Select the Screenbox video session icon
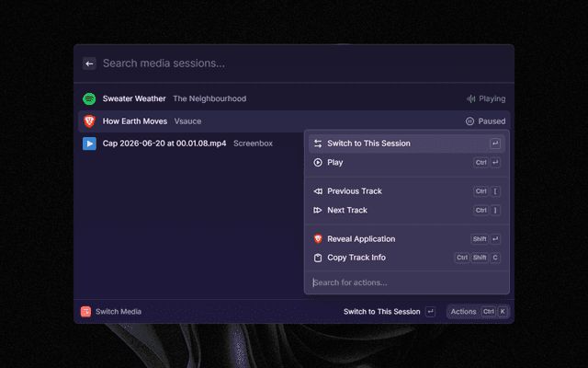This screenshot has width=588, height=368. coord(89,144)
